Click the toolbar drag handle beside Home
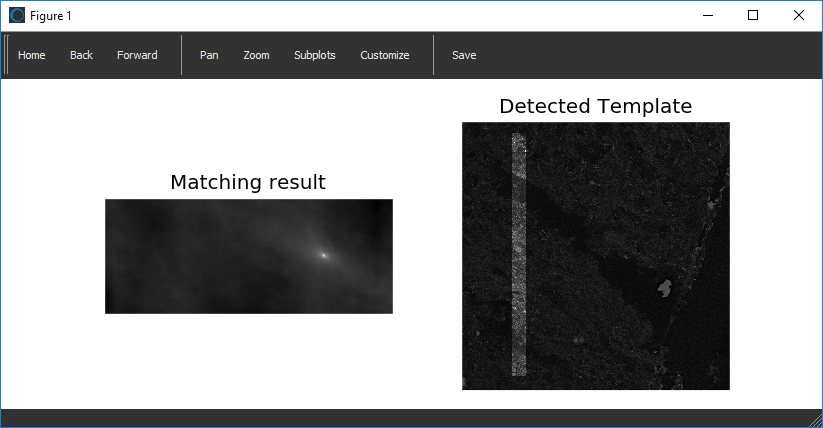This screenshot has width=823, height=428. pyautogui.click(x=6, y=55)
